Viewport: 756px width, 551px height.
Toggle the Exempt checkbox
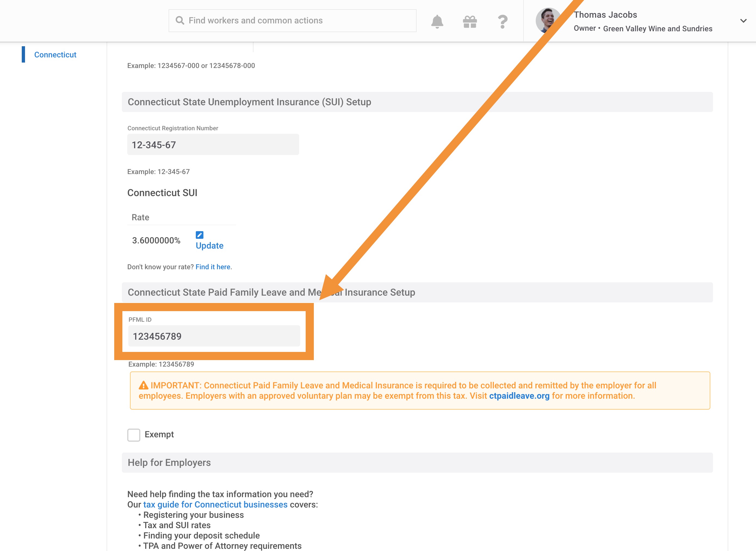[134, 435]
